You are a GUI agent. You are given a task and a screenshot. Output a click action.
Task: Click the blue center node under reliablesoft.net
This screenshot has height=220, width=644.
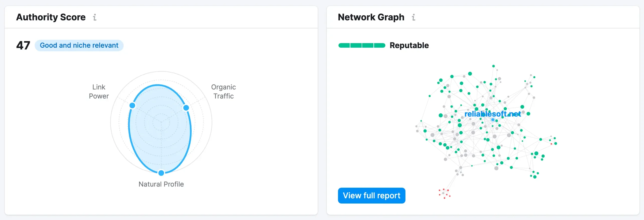[x=493, y=120]
